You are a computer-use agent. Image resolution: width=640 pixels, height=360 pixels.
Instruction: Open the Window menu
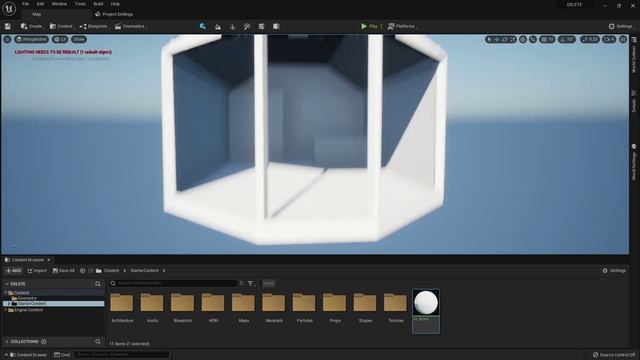coord(59,4)
